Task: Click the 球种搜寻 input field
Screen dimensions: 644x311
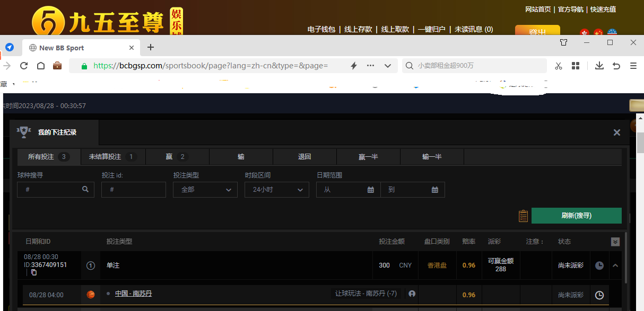Action: [56, 189]
